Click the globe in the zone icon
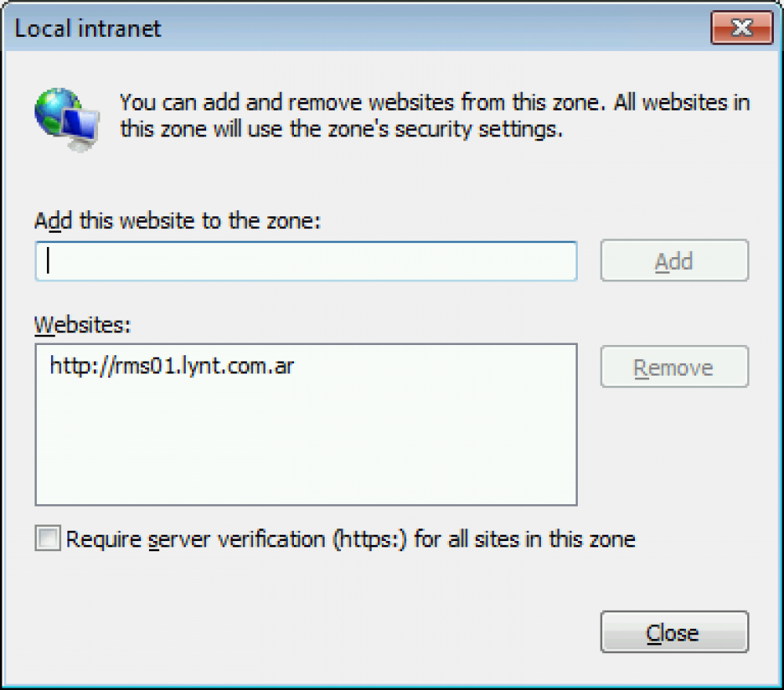 [x=55, y=112]
